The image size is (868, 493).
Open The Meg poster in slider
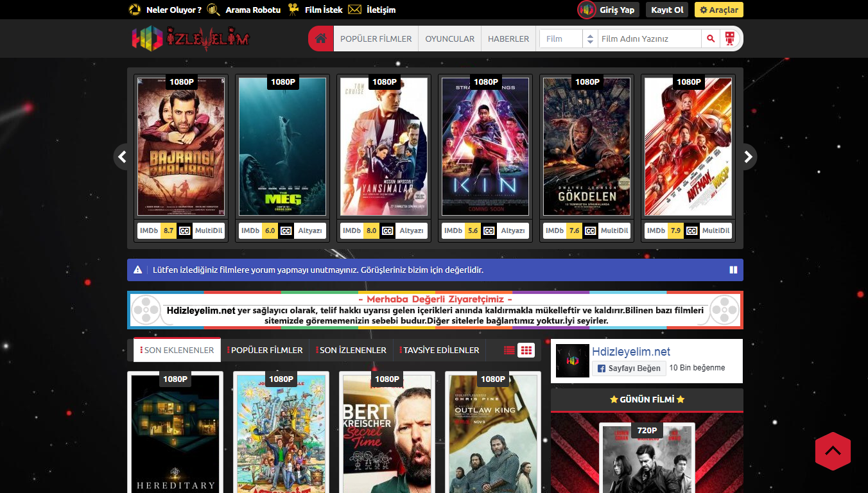click(x=282, y=147)
